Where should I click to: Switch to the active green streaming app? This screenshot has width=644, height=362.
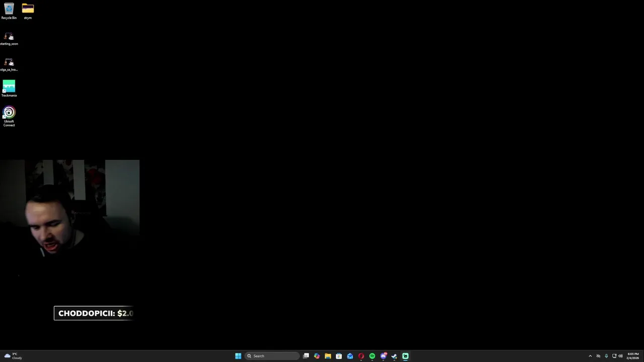point(406,356)
